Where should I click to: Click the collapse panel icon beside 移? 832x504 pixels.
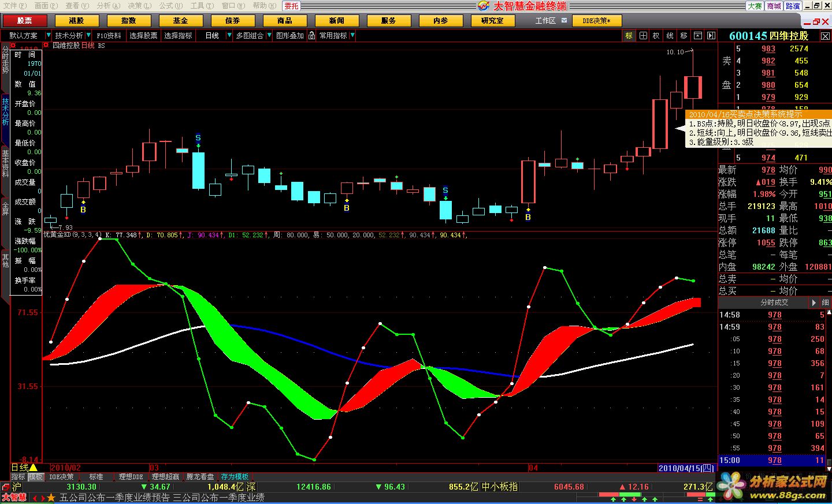pyautogui.click(x=697, y=35)
